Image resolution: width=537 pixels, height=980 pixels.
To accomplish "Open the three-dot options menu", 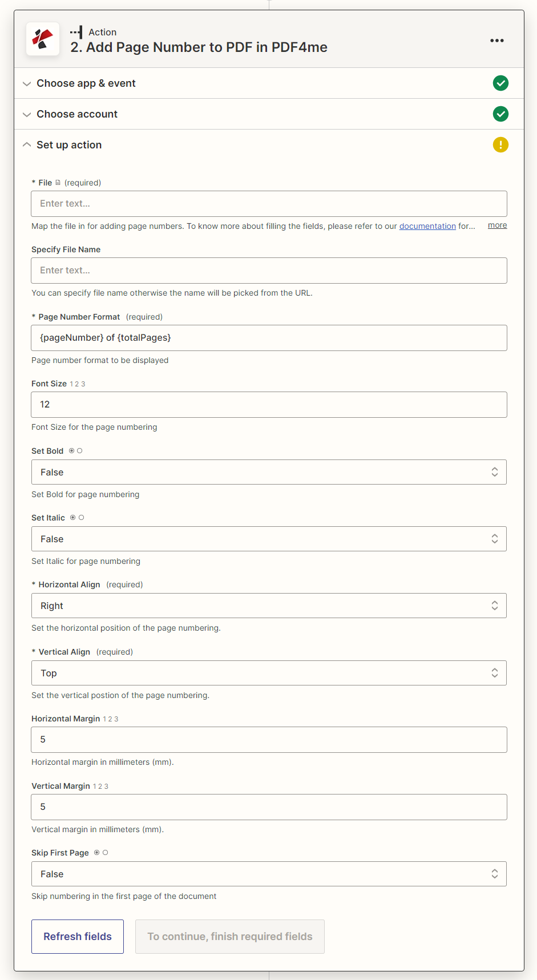I will (x=496, y=40).
